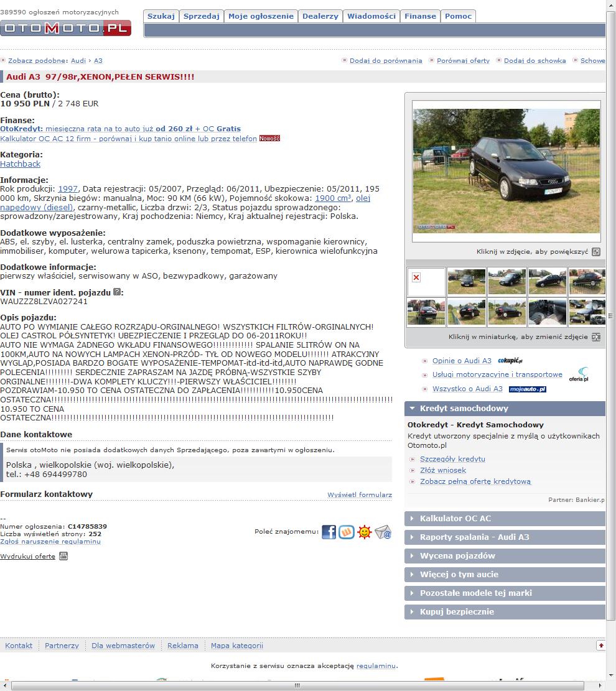Click the mojeauto.pl logo
The height and width of the screenshot is (691, 616).
pos(528,389)
